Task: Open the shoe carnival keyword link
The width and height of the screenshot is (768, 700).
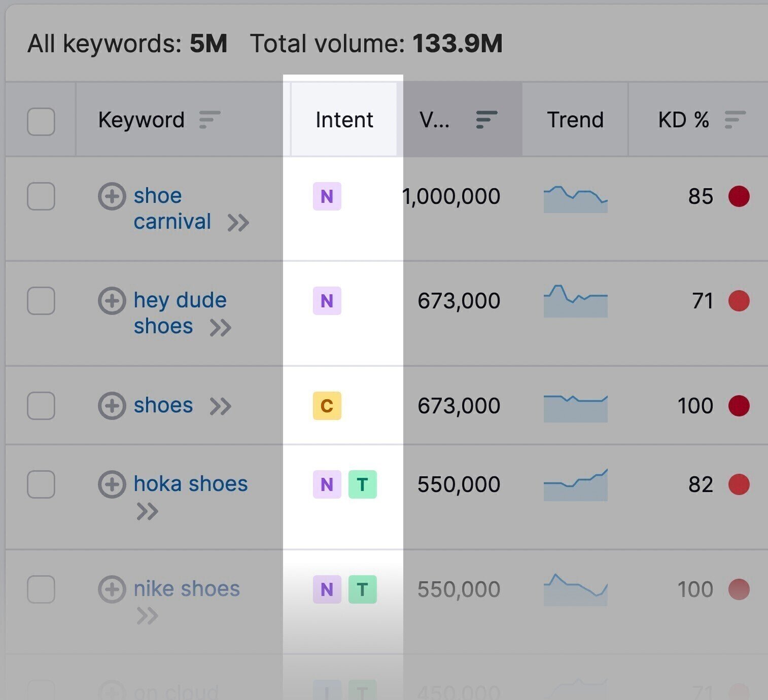Action: click(x=172, y=208)
